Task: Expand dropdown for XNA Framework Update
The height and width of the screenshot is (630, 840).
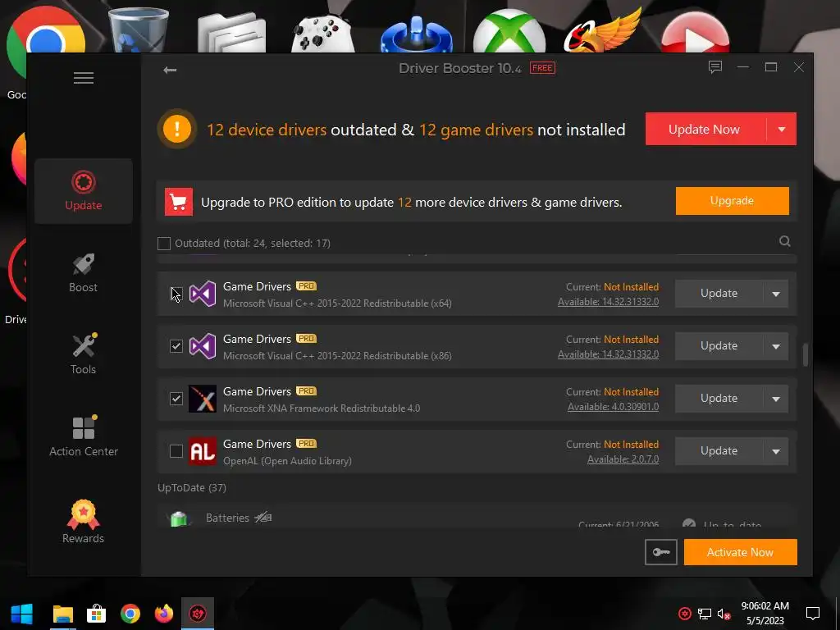Action: pos(776,399)
